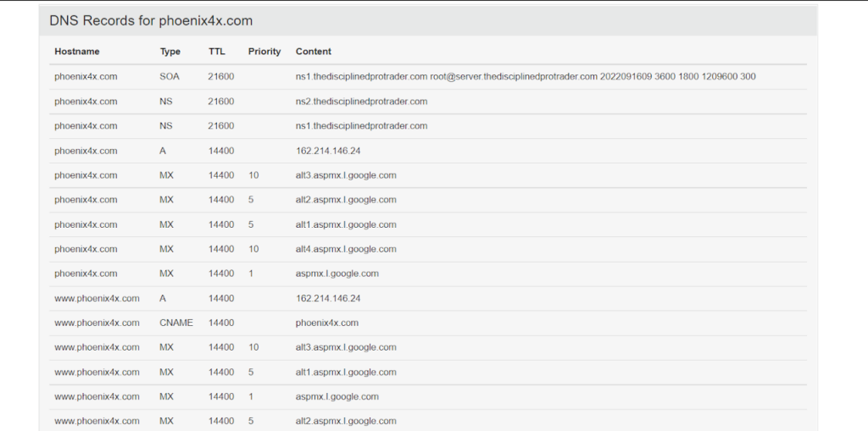Click the DNS Records for phoenix4x.com heading
The width and height of the screenshot is (868, 431).
pos(151,21)
